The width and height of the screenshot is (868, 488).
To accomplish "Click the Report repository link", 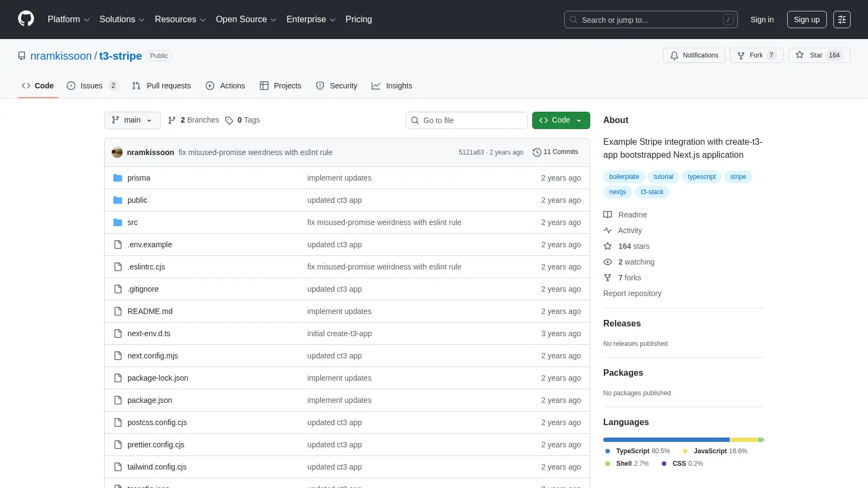I will [x=633, y=293].
